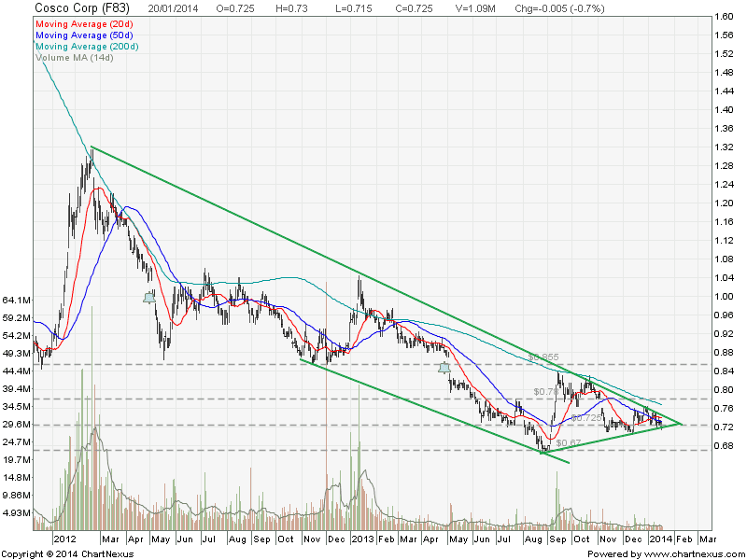Click the Dec label after 2013 on axis
Screen dimensions: 747x560
(633, 539)
